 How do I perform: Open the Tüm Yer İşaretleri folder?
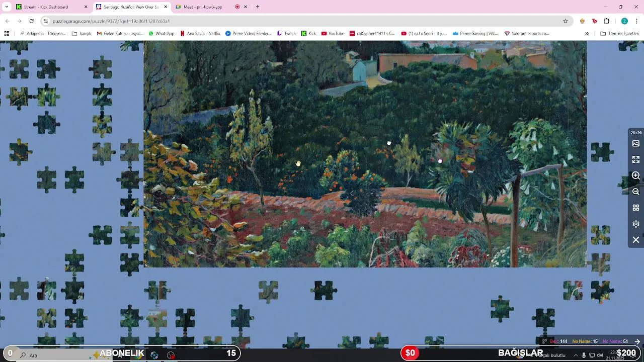click(x=619, y=34)
